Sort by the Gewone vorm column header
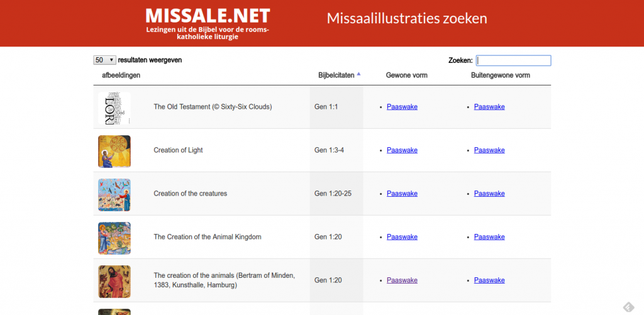The image size is (644, 315). tap(407, 75)
